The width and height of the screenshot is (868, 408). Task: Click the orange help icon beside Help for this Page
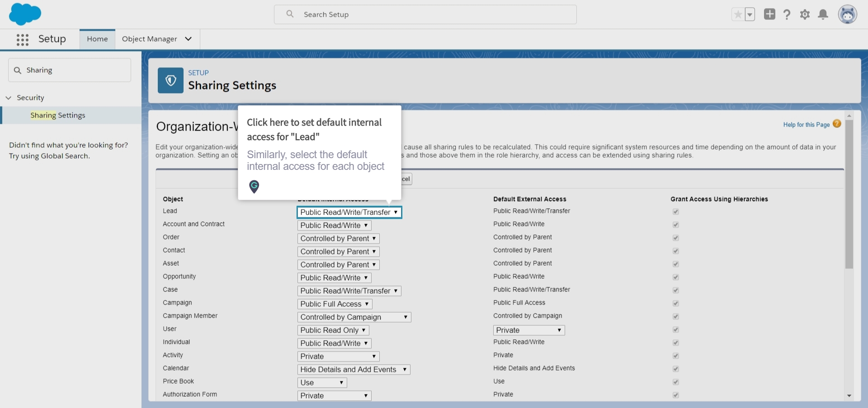(837, 124)
